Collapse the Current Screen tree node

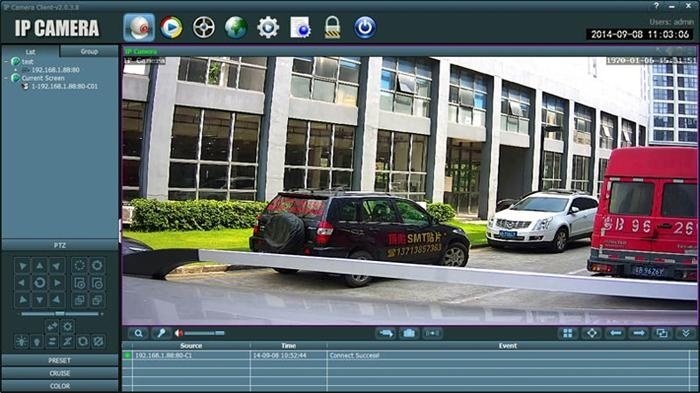tap(7, 78)
